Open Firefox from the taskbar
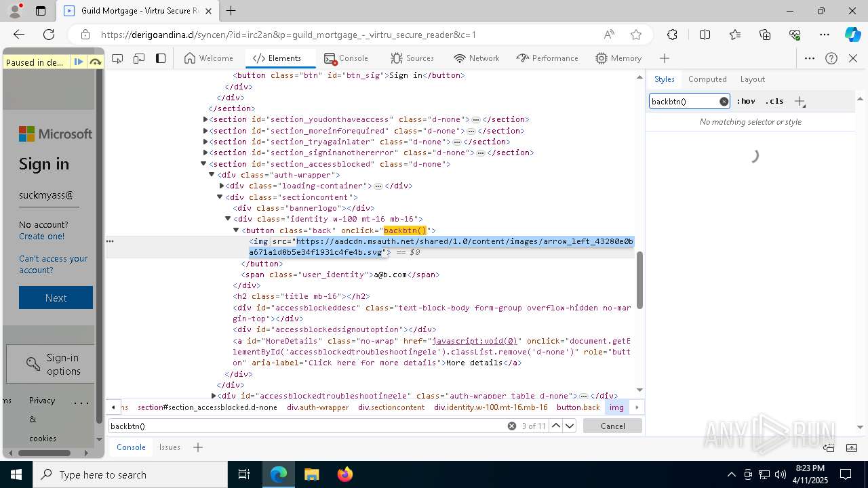The image size is (868, 488). pyautogui.click(x=344, y=474)
